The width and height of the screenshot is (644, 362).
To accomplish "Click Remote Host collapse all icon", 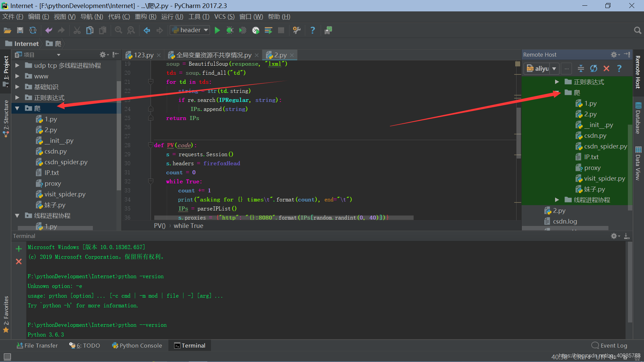I will point(581,69).
